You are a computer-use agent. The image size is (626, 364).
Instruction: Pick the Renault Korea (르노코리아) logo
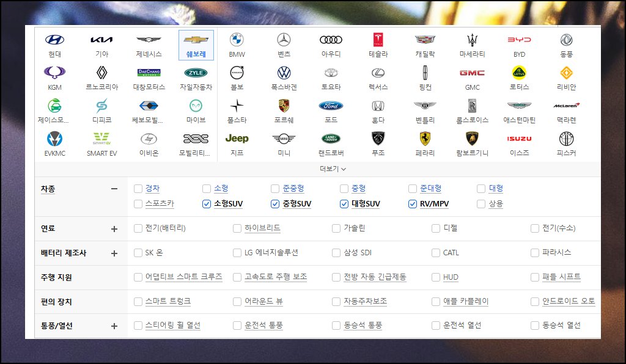[x=102, y=73]
